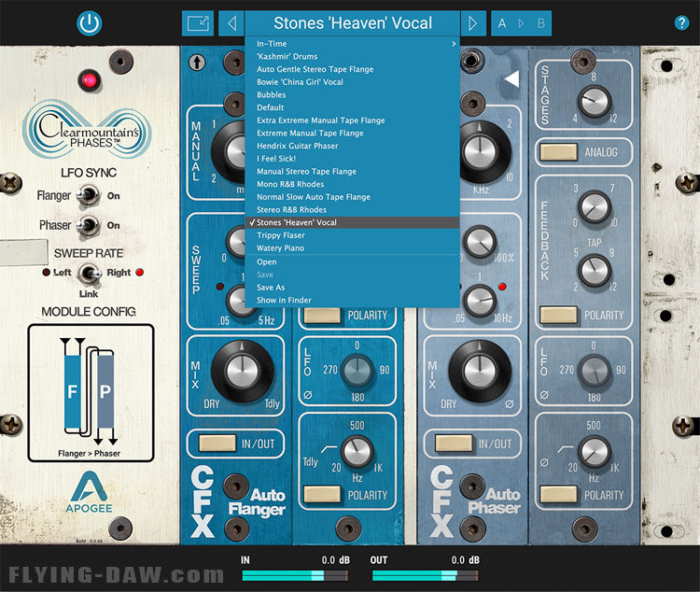Image resolution: width=700 pixels, height=592 pixels.
Task: Click the Flanger MIX knob
Action: (242, 372)
